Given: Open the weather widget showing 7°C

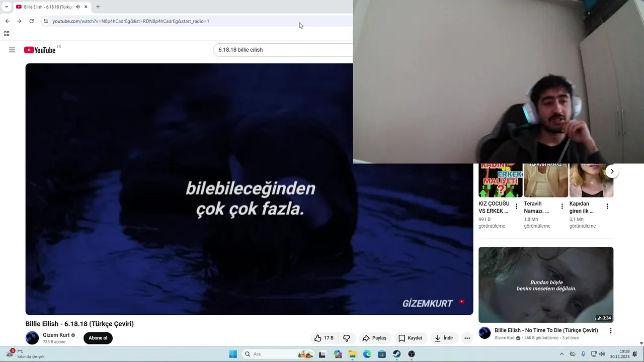Looking at the screenshot, I should click(x=25, y=354).
